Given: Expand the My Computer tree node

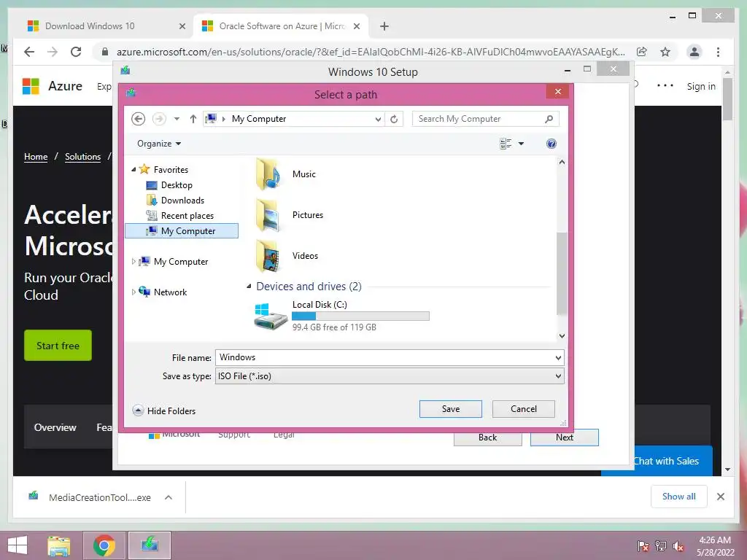Looking at the screenshot, I should pos(133,262).
